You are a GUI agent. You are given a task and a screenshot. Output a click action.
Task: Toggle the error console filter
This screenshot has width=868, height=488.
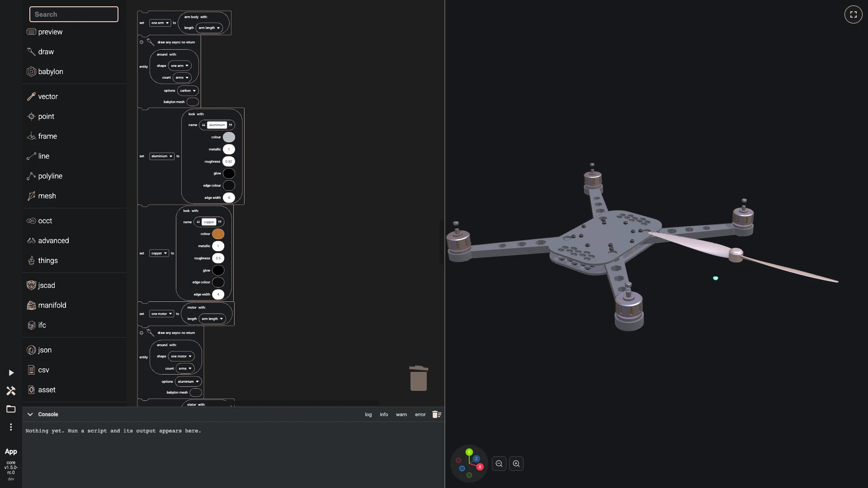(420, 414)
